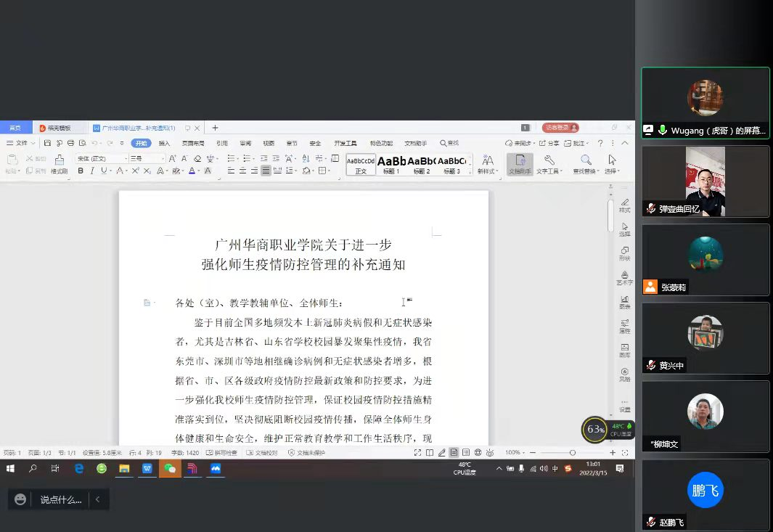773x532 pixels.
Task: Open the Document Assistant (文档助手) ribbon icon
Action: click(x=520, y=163)
